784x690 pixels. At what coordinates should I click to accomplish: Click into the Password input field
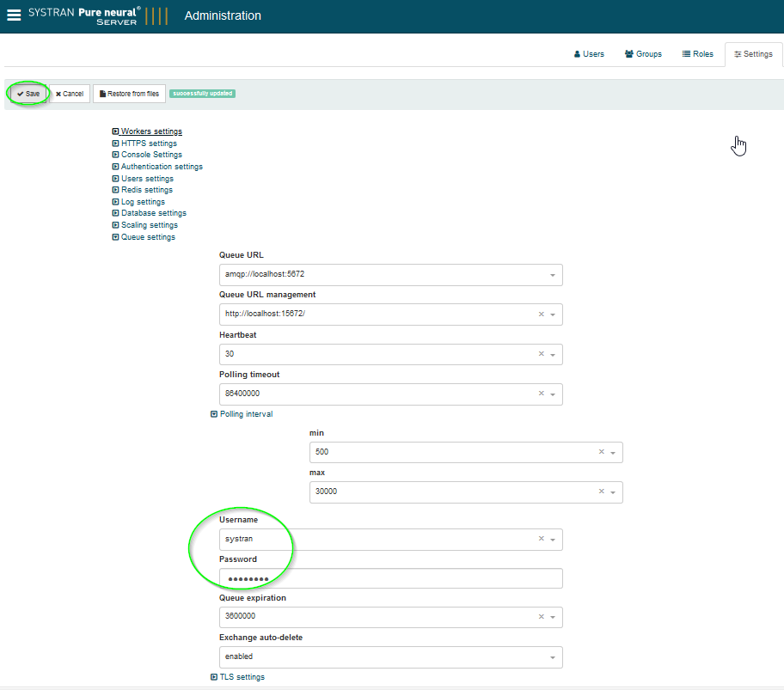pos(391,578)
